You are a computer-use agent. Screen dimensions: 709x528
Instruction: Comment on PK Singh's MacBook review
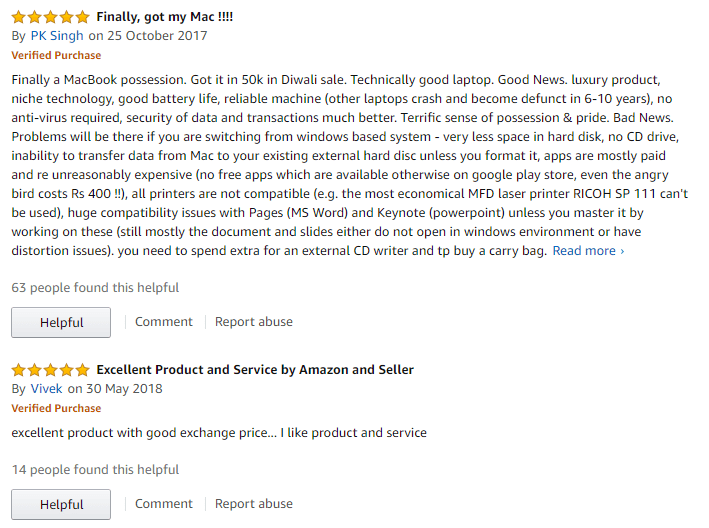coord(164,322)
